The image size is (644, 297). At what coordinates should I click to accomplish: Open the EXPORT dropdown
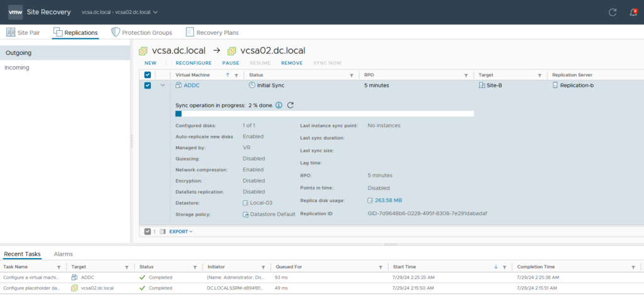180,232
